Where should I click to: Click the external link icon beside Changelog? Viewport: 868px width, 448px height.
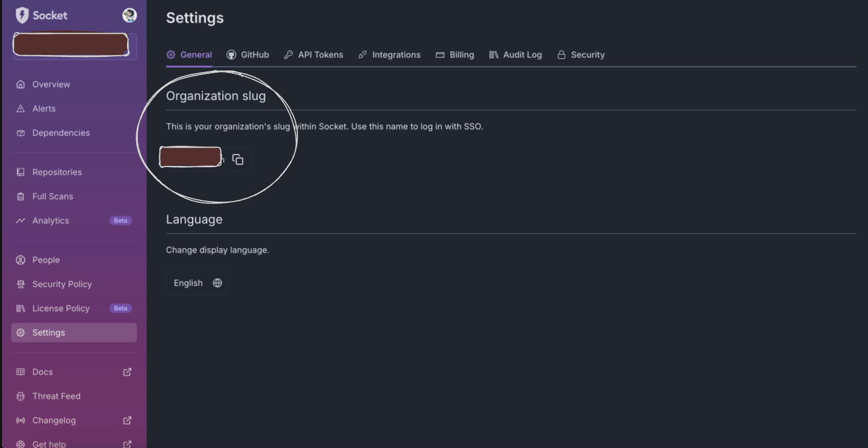127,420
